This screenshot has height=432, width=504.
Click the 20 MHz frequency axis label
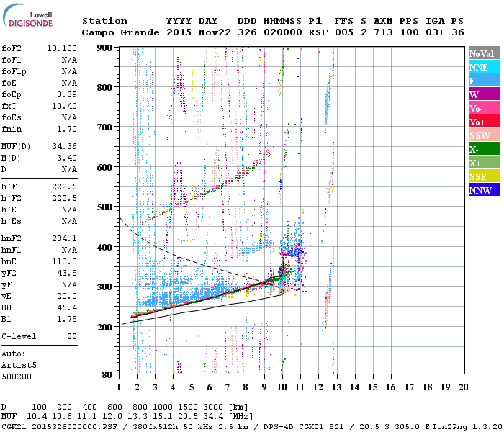tap(463, 387)
